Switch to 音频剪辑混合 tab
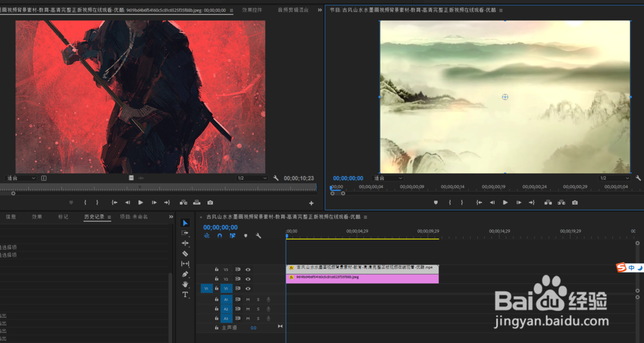Viewport: 644px width, 343px height. pyautogui.click(x=293, y=10)
